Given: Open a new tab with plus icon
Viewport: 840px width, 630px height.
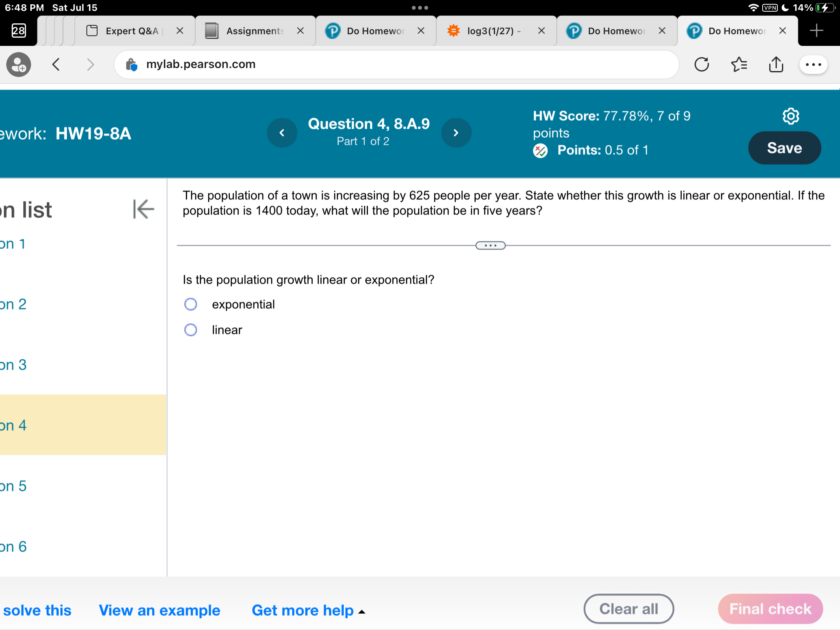Looking at the screenshot, I should pyautogui.click(x=817, y=30).
